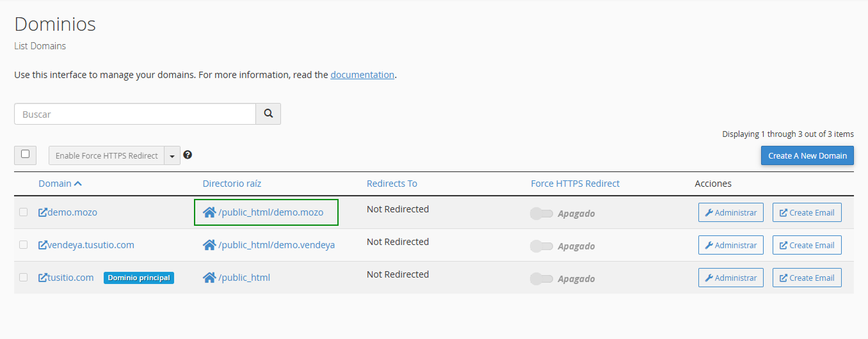Image resolution: width=868 pixels, height=339 pixels.
Task: Click the external link icon beside vendeya.tusutio.com
Action: click(43, 245)
